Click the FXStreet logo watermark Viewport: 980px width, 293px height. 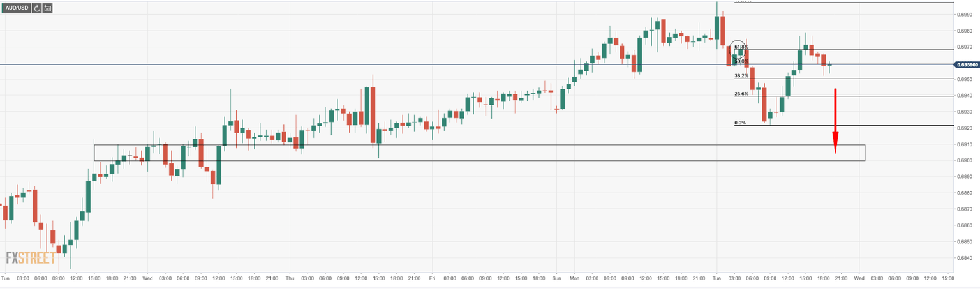[30, 258]
